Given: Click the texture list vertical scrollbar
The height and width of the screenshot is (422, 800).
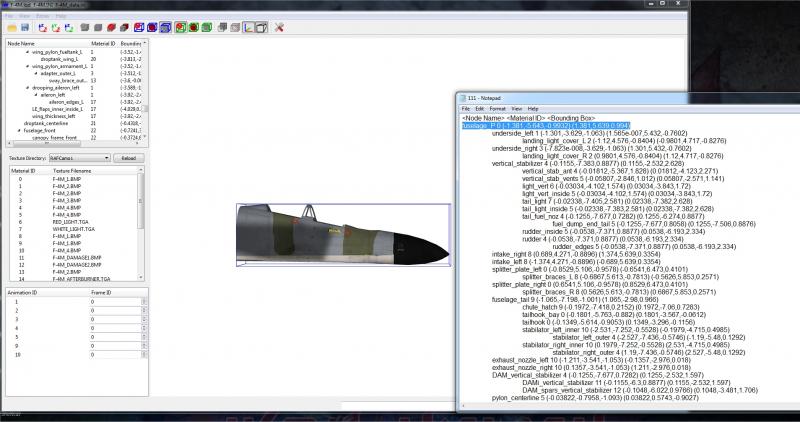Looking at the screenshot, I should [141, 224].
